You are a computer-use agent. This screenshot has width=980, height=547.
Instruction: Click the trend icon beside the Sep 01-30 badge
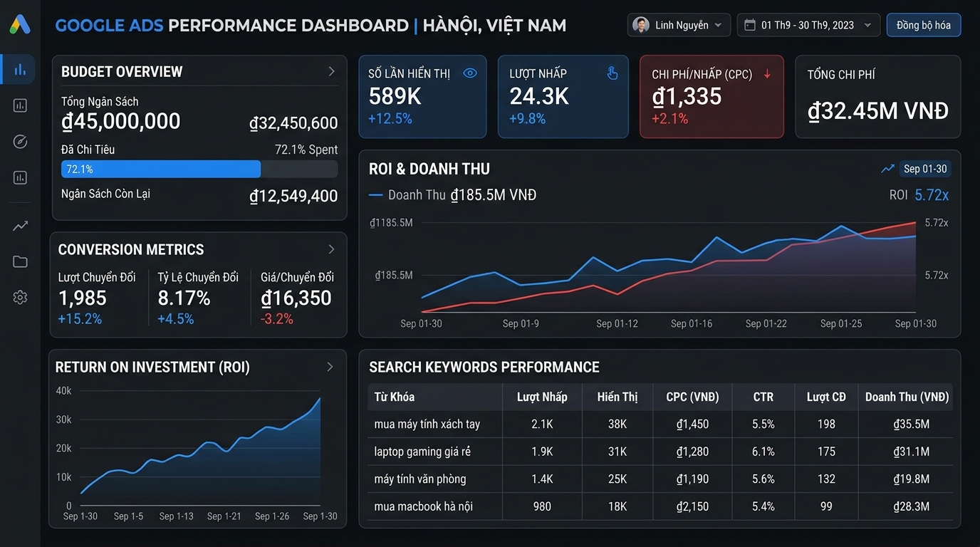887,169
